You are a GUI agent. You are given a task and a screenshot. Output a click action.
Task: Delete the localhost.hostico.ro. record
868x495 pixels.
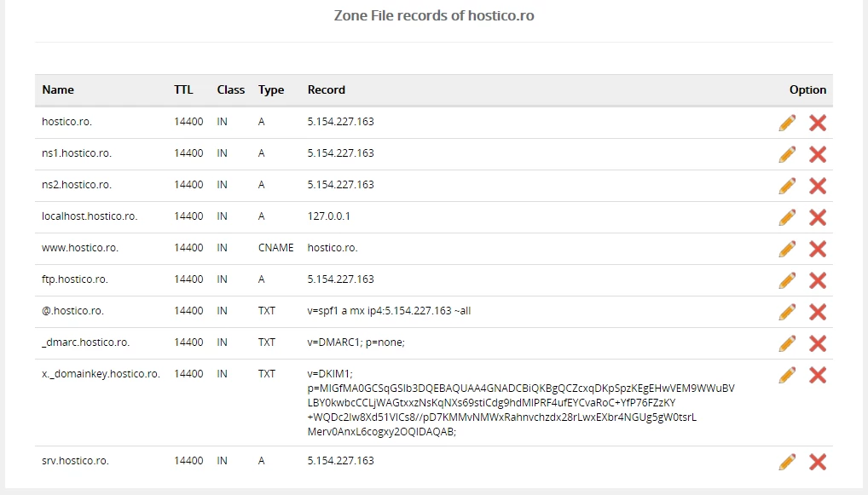point(817,217)
